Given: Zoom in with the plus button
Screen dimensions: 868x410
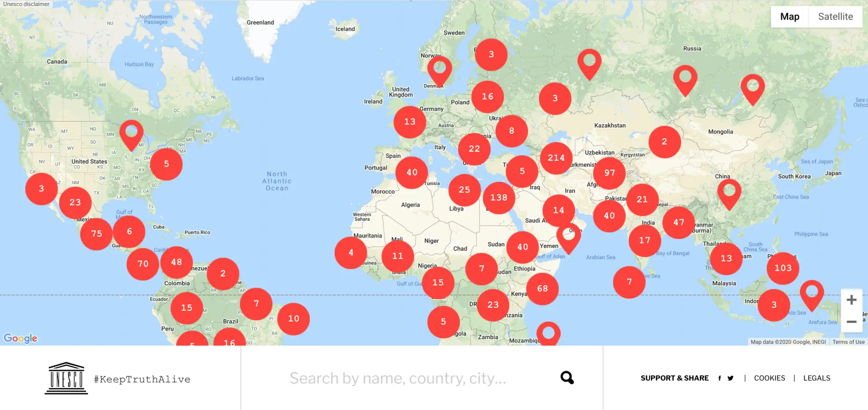Looking at the screenshot, I should (x=851, y=300).
